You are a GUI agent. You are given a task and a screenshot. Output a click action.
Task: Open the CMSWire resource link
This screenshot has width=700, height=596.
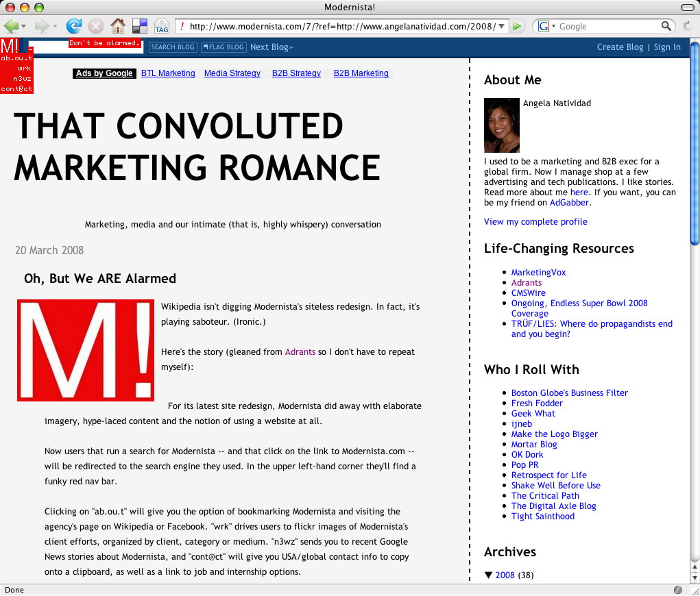pyautogui.click(x=528, y=293)
